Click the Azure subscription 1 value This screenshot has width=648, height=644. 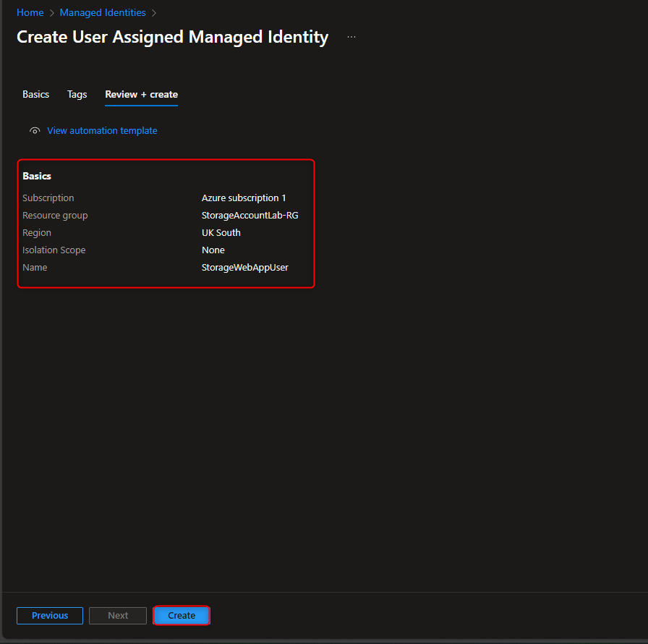pos(244,198)
